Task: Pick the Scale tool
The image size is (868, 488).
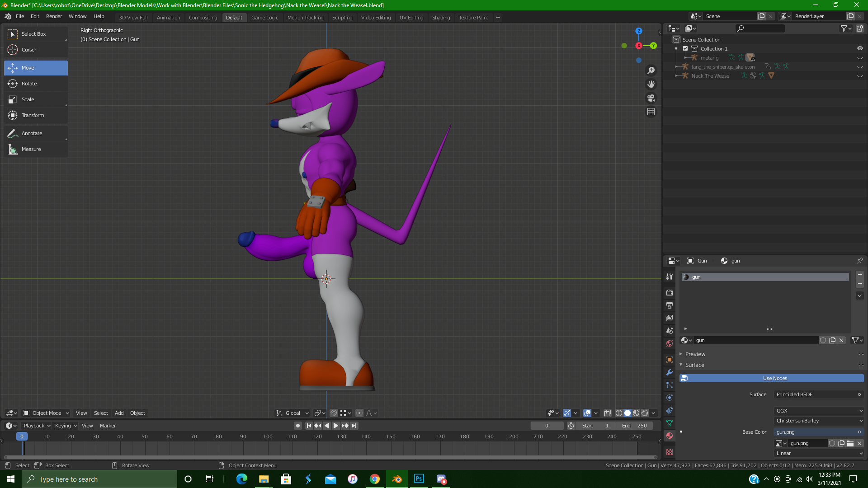Action: pyautogui.click(x=36, y=99)
